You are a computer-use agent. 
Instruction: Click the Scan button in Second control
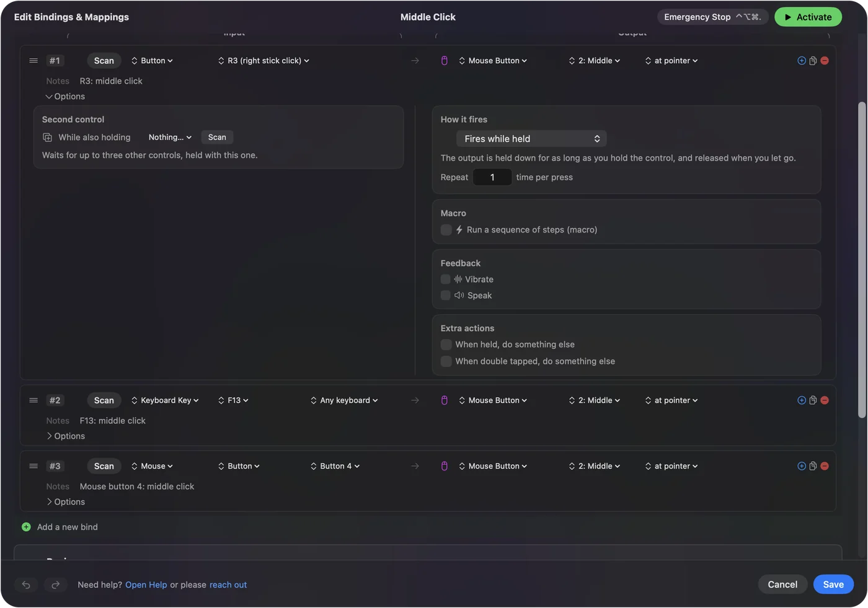[x=217, y=138]
